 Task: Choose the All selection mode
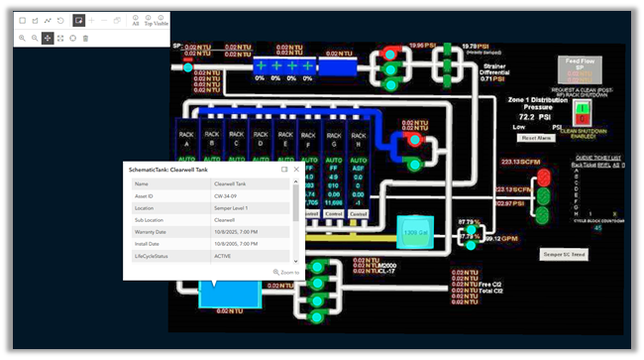[136, 21]
